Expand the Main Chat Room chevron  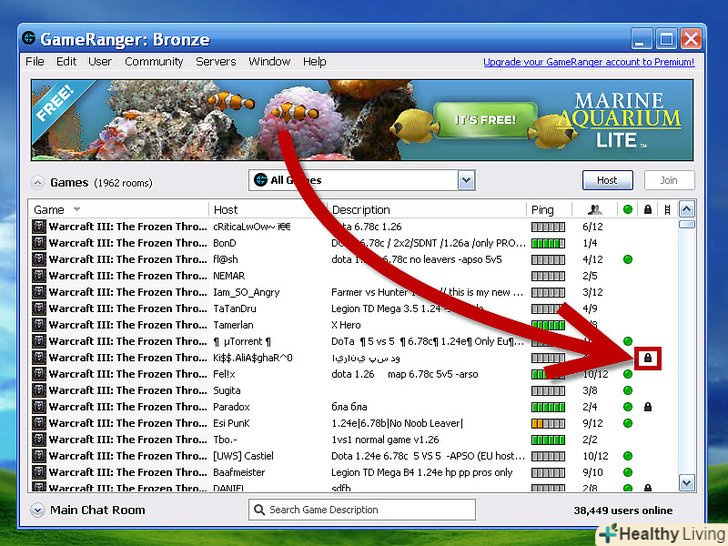click(38, 510)
